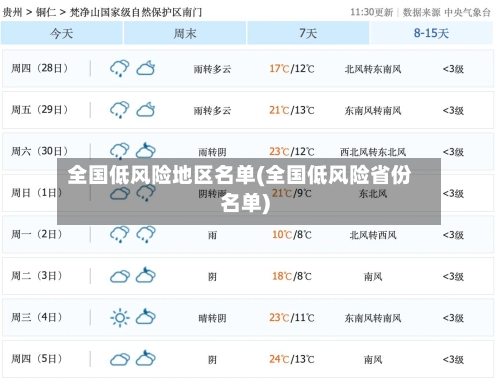Click the 10℃/8℃ temperature value

(x=292, y=235)
